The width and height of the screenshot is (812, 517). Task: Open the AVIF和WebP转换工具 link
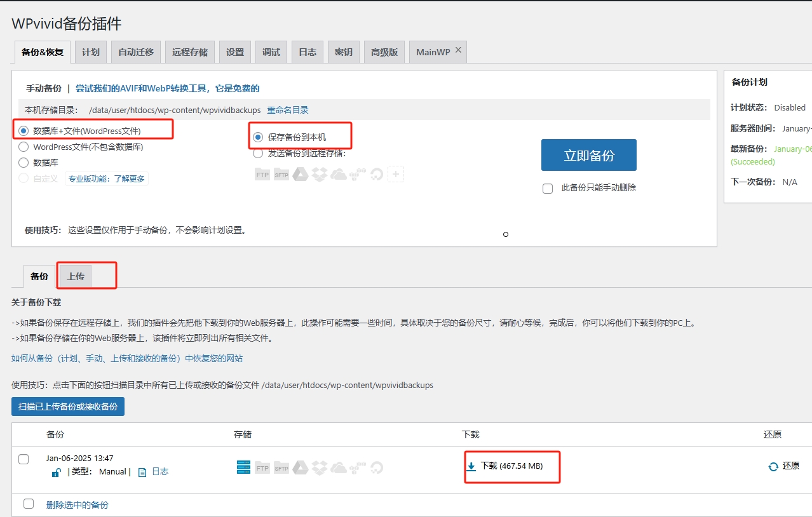[x=168, y=88]
